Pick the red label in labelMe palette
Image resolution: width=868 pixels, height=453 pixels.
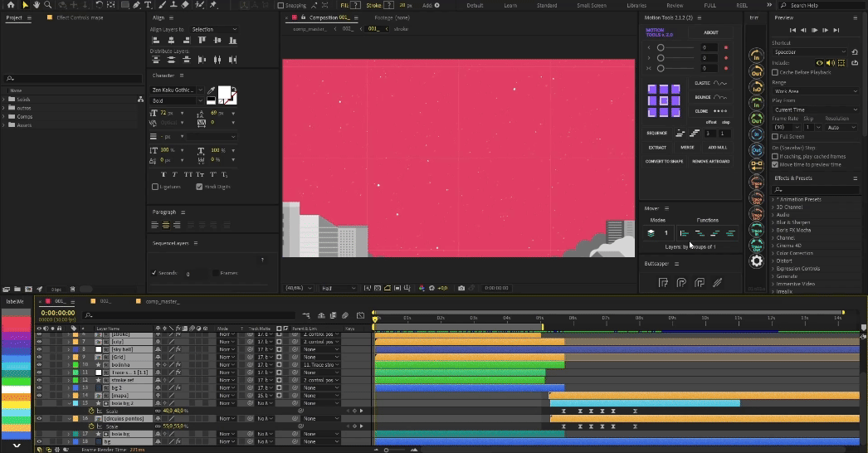pos(16,324)
